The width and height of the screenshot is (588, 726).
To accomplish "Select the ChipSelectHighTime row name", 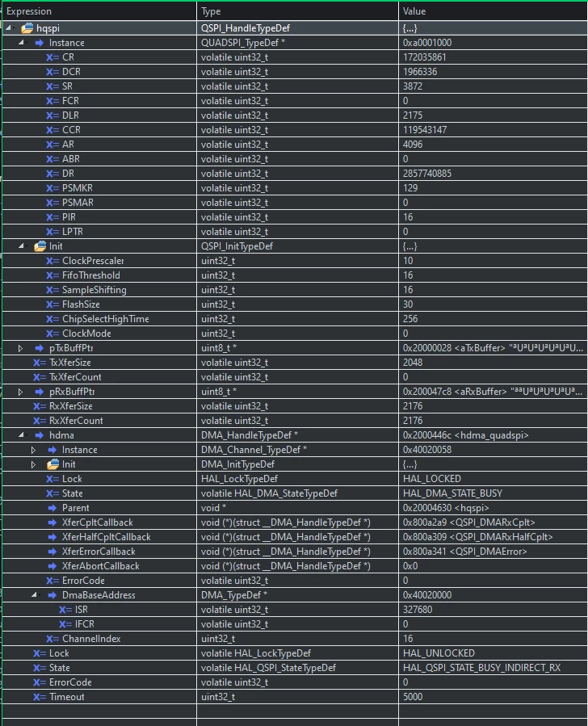I will [106, 318].
